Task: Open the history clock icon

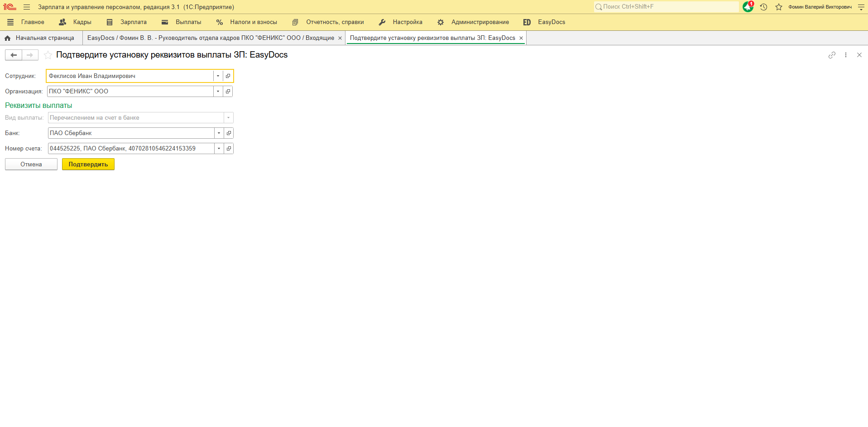Action: [763, 7]
